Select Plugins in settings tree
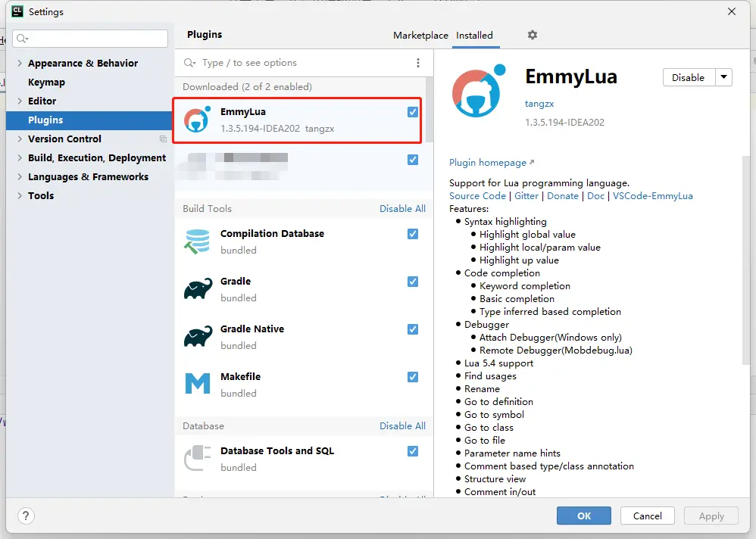756x539 pixels. (x=89, y=120)
